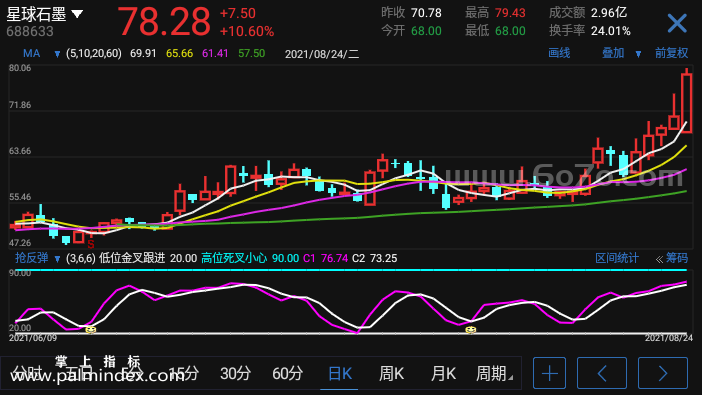Expand the 星球石墨 stock name dropdown

[x=77, y=14]
